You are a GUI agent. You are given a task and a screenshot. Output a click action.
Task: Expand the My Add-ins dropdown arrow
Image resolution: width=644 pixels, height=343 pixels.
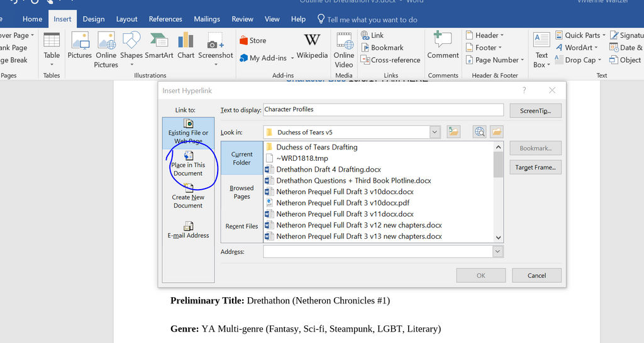[292, 58]
